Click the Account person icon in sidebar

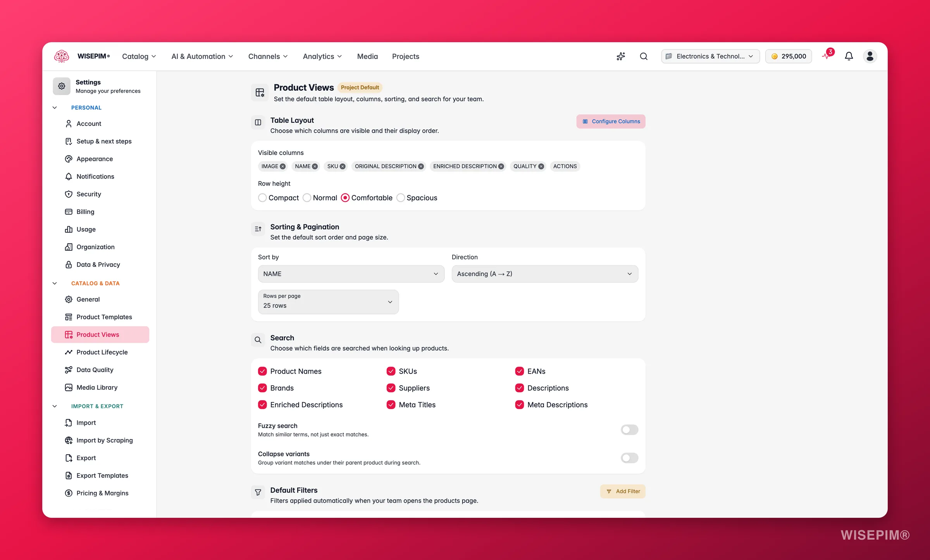pyautogui.click(x=69, y=124)
